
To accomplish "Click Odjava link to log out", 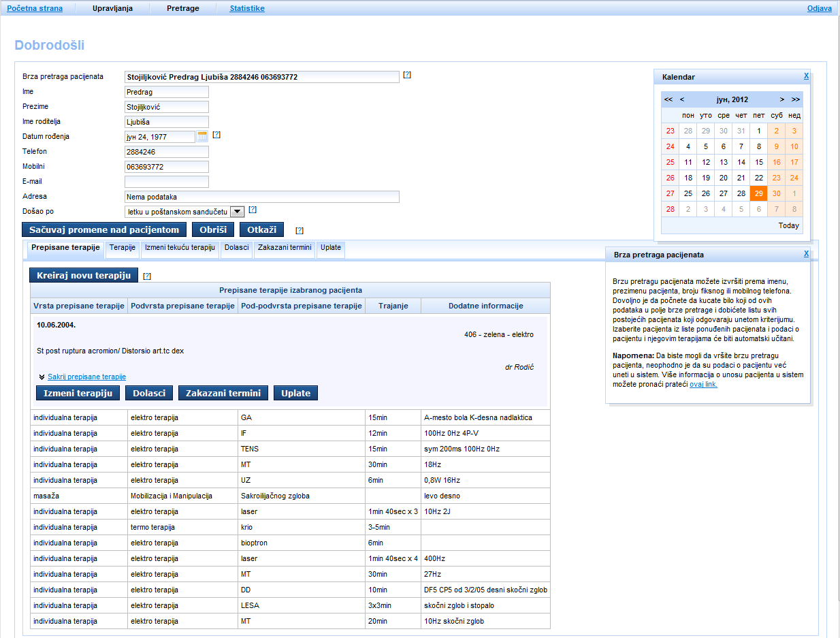I will coord(819,8).
